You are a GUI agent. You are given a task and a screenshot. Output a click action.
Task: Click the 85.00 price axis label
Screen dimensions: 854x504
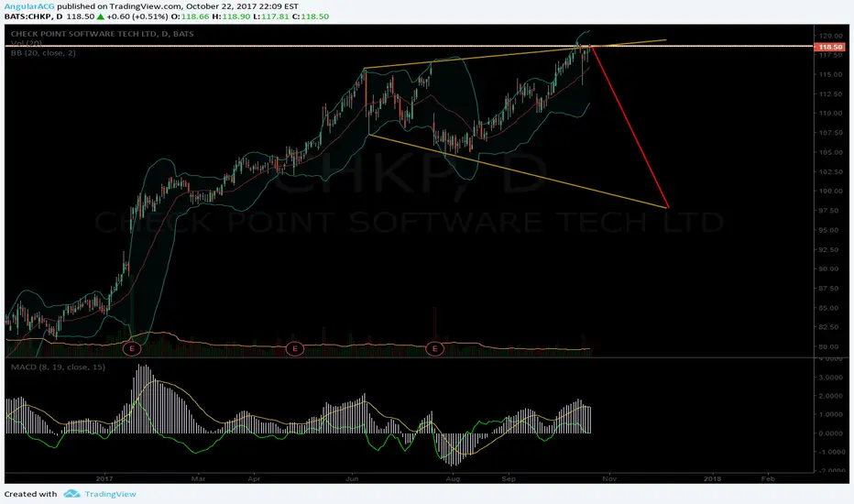(830, 308)
